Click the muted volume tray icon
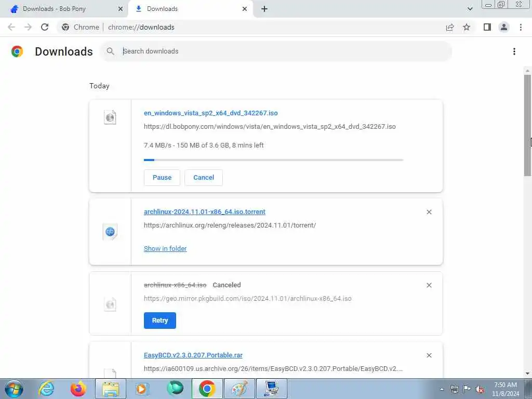Viewport: 532px width, 399px height. 480,389
